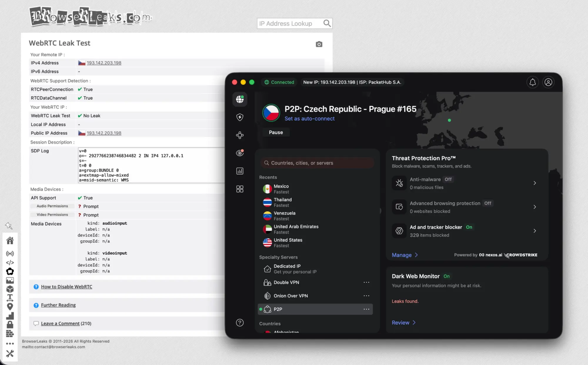
Task: Click Set as auto-connect link
Action: pos(310,118)
